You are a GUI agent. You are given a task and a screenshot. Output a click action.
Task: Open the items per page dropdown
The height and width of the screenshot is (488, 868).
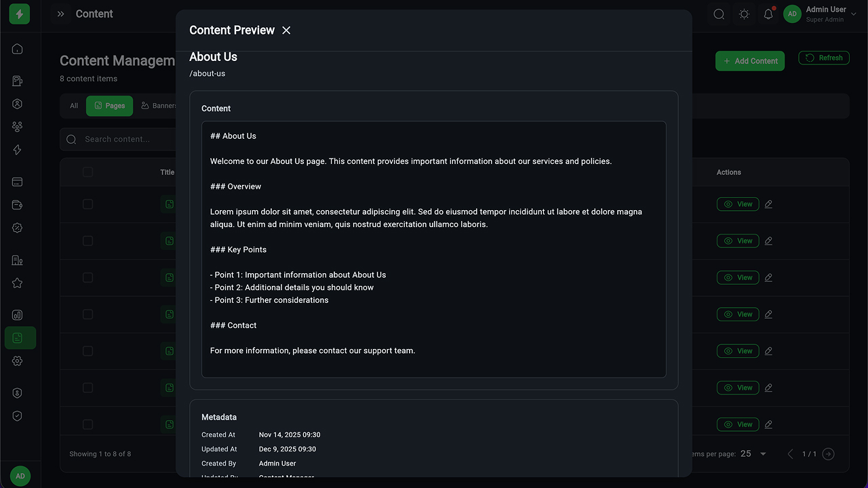pos(753,454)
